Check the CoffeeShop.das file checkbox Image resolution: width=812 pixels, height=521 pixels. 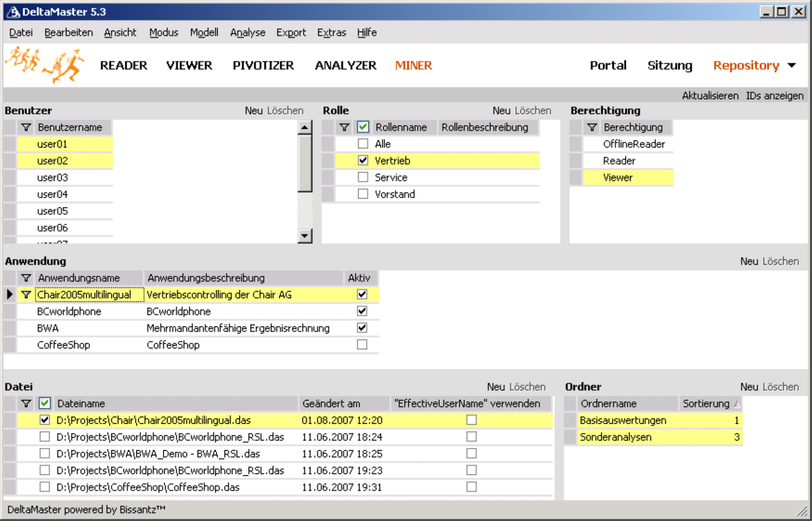[x=45, y=487]
